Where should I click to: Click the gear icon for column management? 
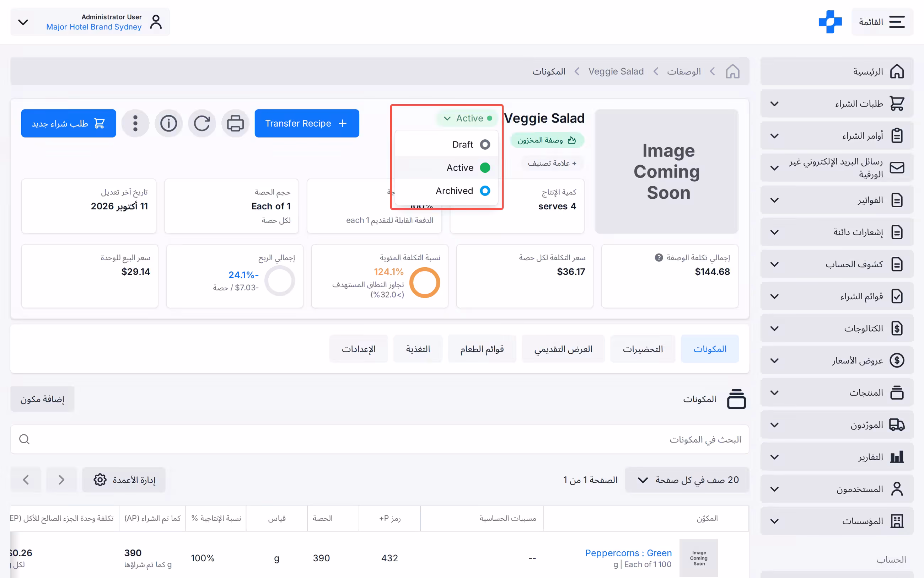100,480
